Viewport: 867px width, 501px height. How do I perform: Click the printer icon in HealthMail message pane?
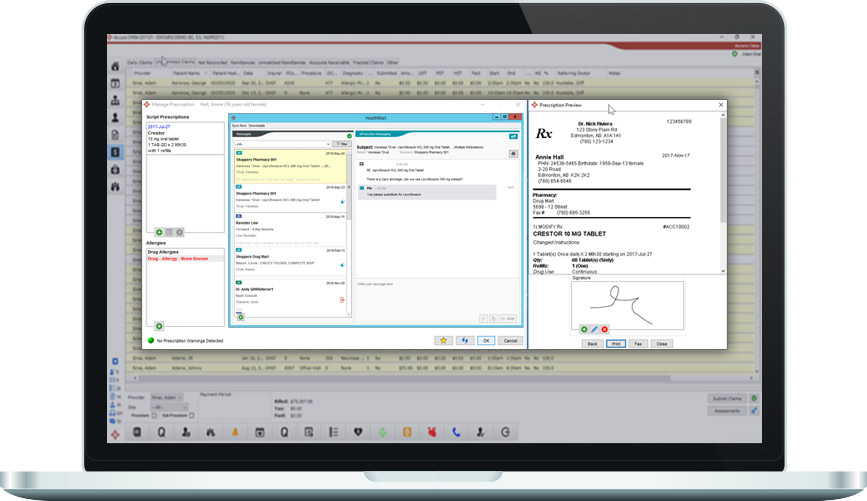tap(513, 154)
